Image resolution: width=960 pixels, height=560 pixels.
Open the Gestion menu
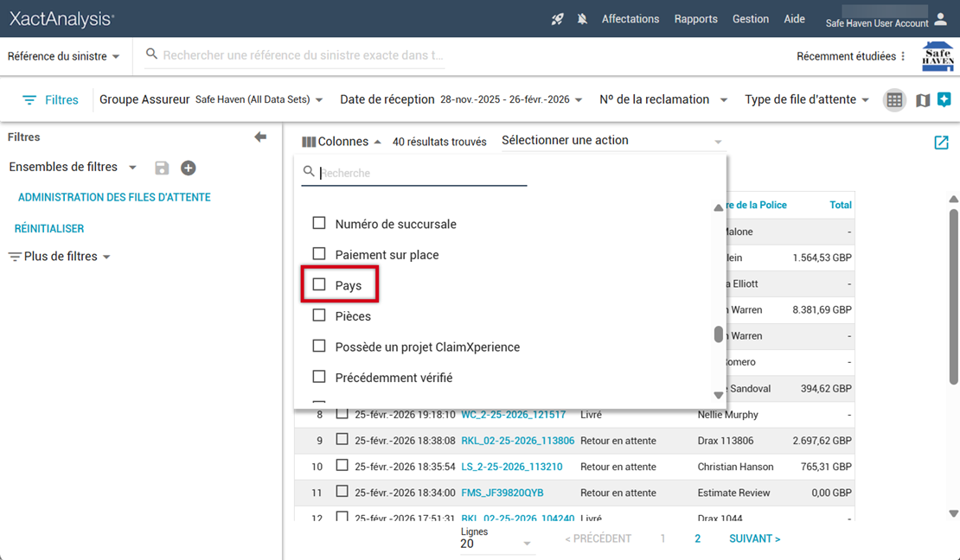[x=750, y=19]
